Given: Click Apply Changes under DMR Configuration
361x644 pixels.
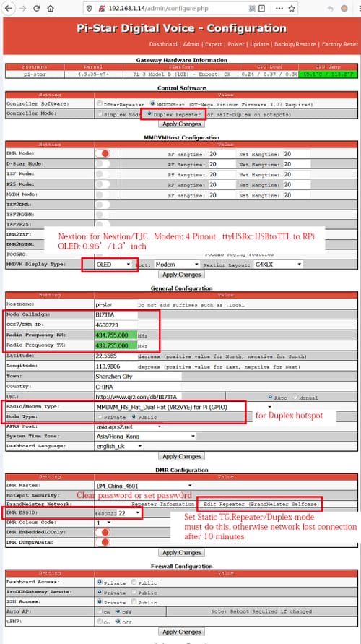Looking at the screenshot, I should coord(182,553).
